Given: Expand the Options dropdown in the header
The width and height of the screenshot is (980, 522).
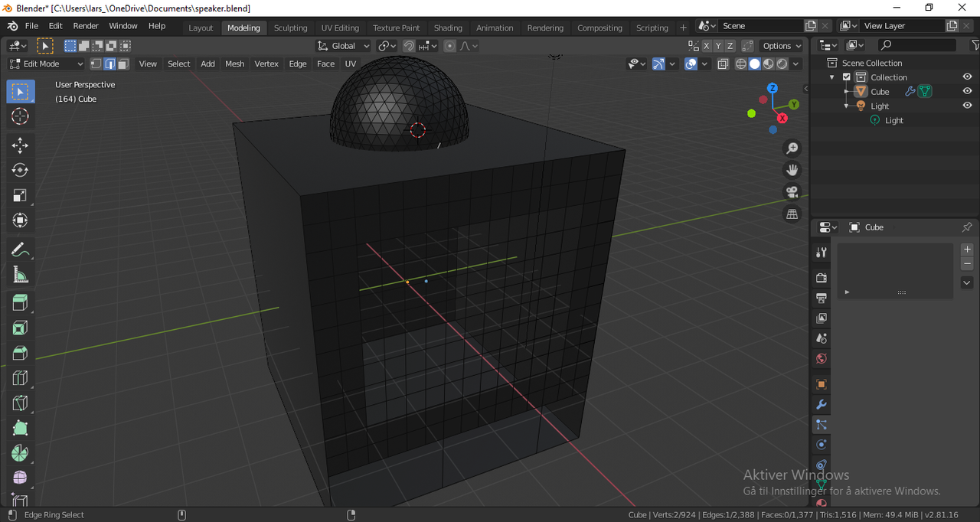Looking at the screenshot, I should tap(780, 46).
